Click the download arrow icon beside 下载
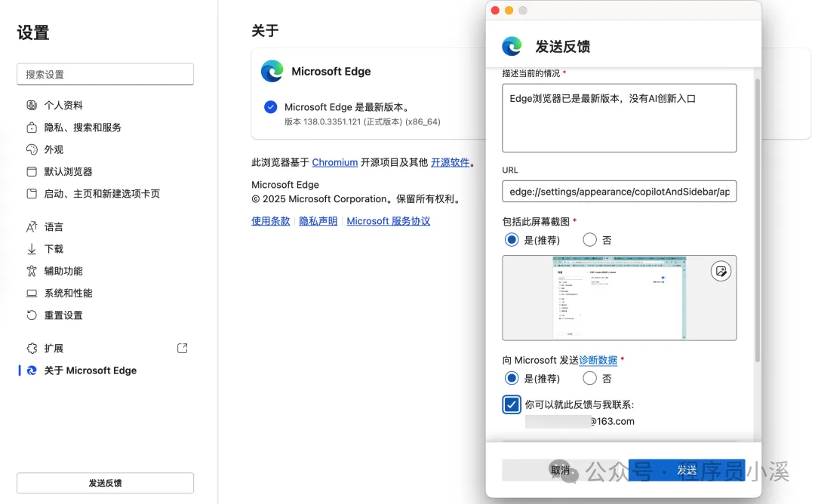815x504 pixels. point(32,249)
